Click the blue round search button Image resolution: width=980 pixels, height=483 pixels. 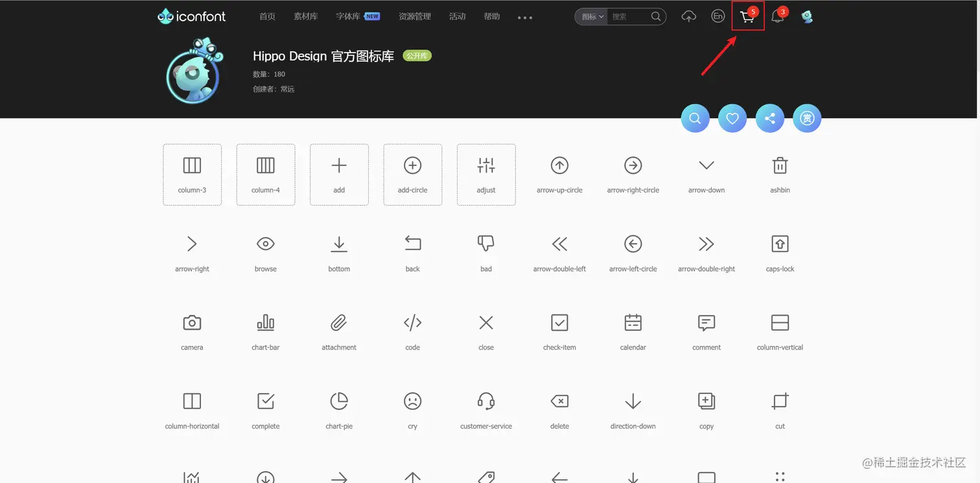pos(695,119)
